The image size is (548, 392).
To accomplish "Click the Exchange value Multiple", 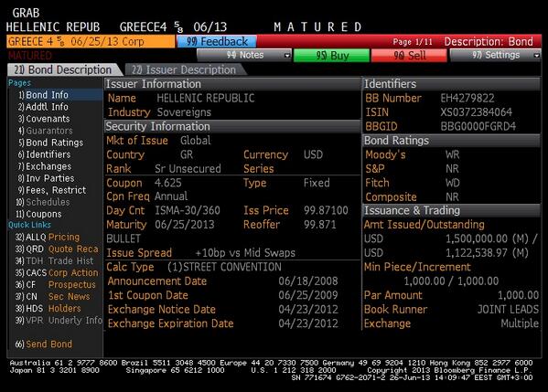I will [x=520, y=323].
